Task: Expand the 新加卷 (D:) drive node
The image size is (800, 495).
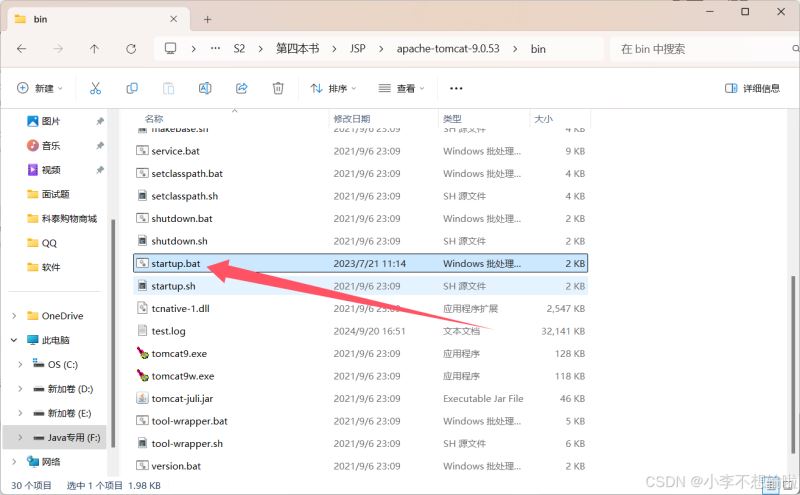Action: (x=20, y=389)
